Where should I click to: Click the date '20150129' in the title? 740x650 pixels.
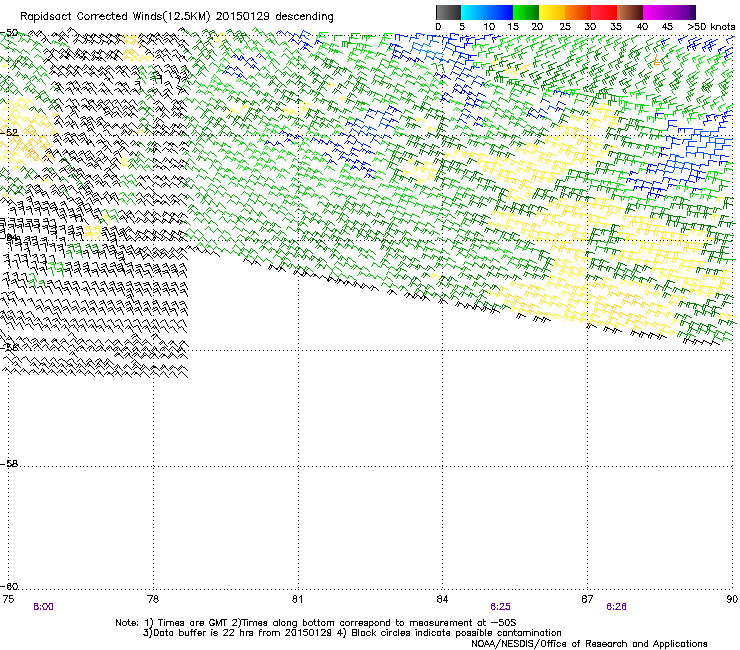click(x=243, y=17)
